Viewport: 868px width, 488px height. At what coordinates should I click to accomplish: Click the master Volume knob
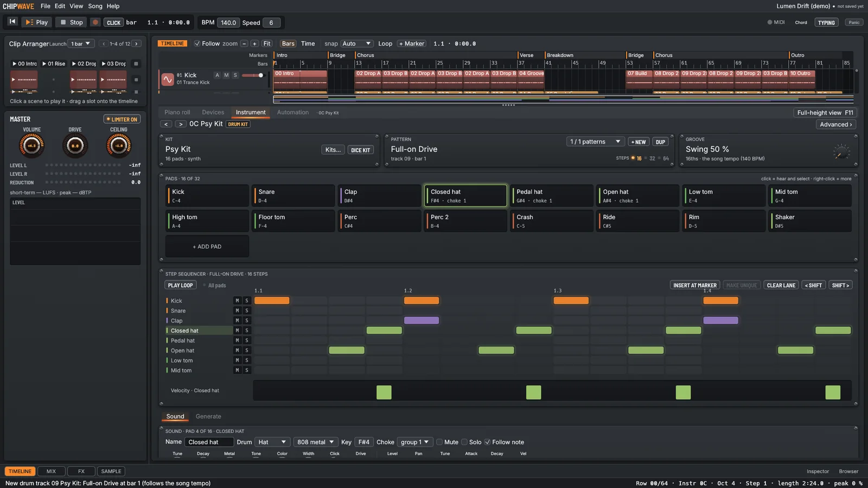(x=31, y=145)
